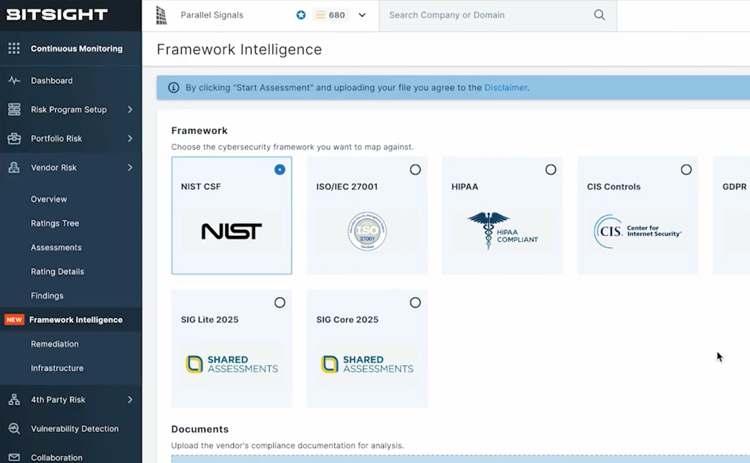Open the Disclaimer link
The image size is (750, 463).
pos(505,88)
